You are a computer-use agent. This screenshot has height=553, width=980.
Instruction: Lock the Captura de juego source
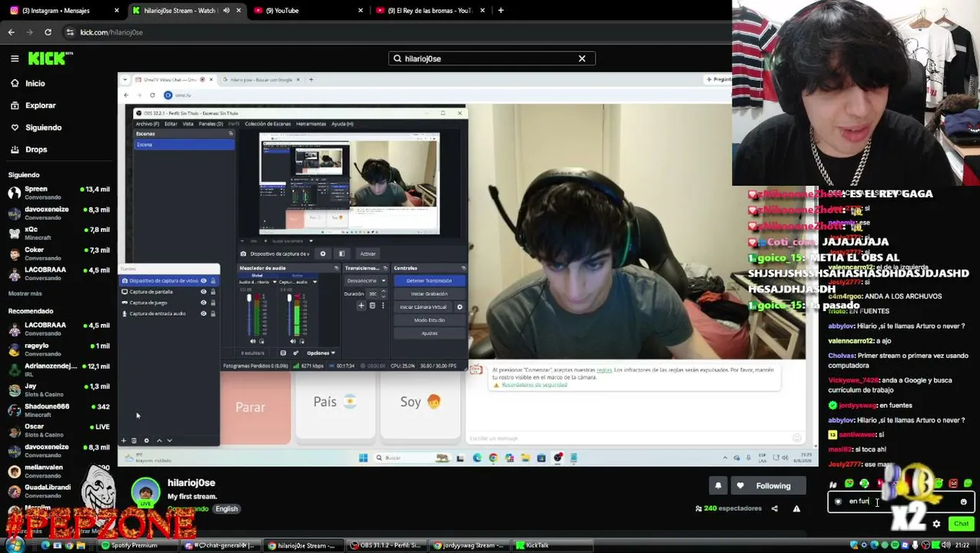pyautogui.click(x=213, y=303)
